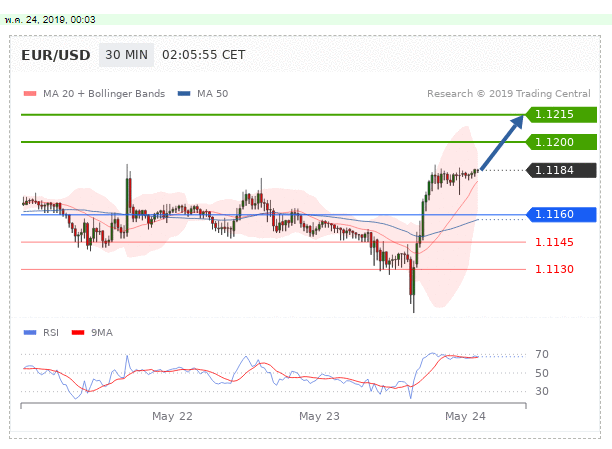Click the date header 24, 2019, 00:03

(x=50, y=20)
